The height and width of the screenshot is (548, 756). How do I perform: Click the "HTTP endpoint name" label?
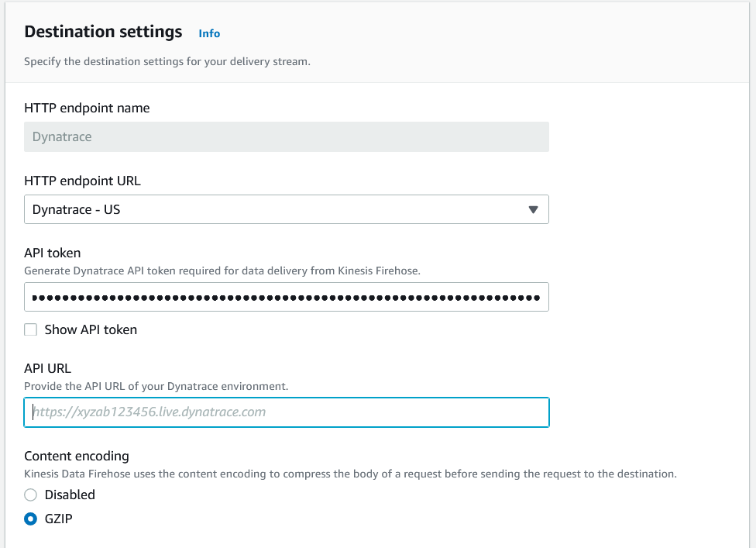[x=87, y=109]
